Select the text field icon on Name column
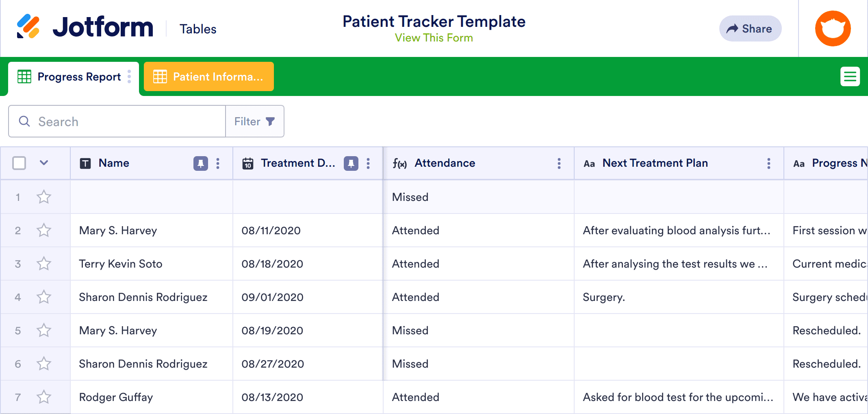 (86, 163)
